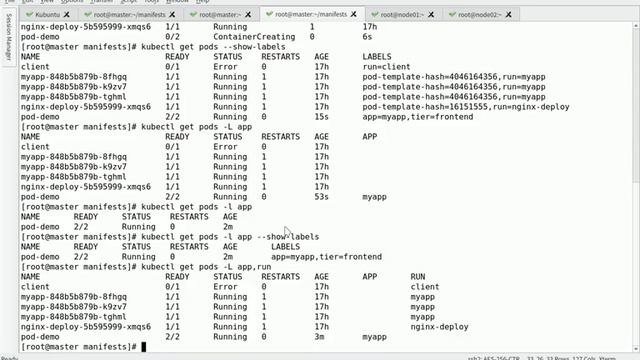Switch to the Kubuntu tab
Screen dimensions: 640x360
(x=47, y=15)
